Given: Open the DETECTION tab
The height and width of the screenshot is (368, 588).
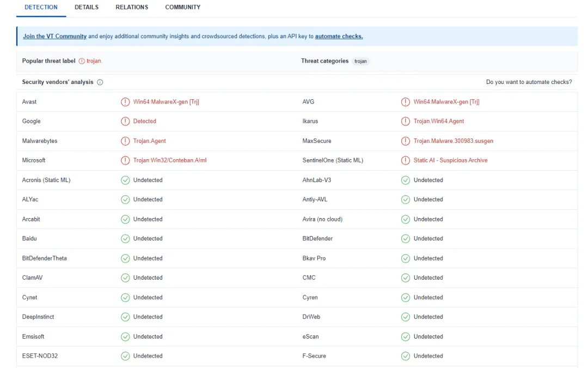Looking at the screenshot, I should (x=41, y=7).
